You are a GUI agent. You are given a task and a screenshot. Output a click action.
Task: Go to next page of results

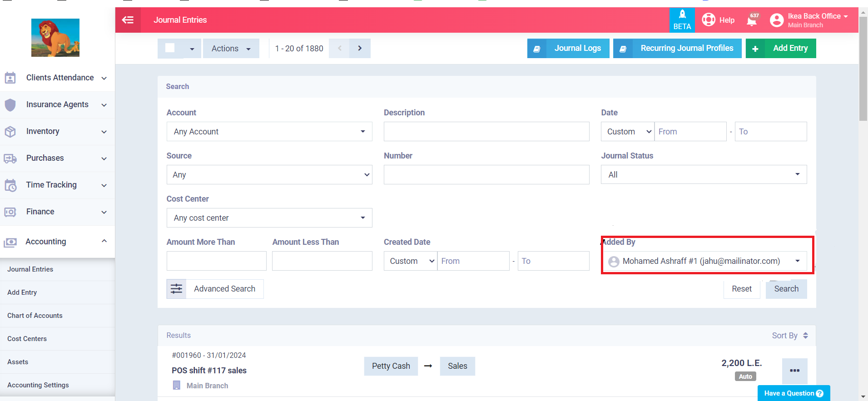click(x=360, y=48)
